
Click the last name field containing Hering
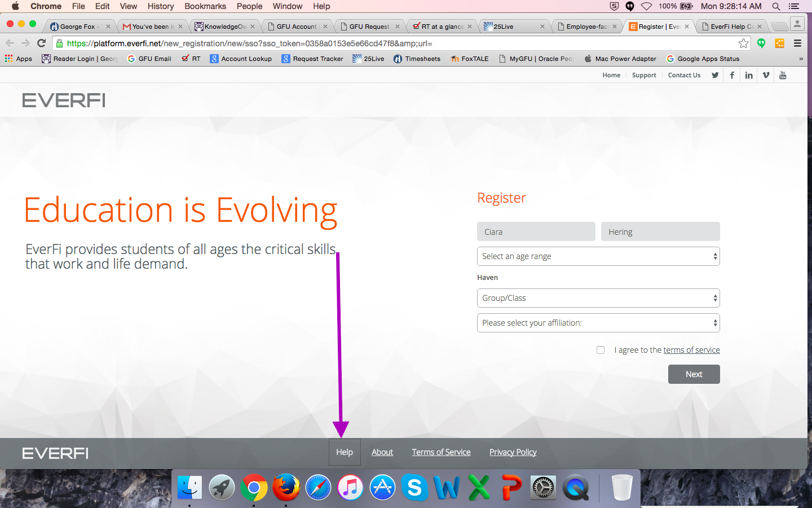click(660, 231)
